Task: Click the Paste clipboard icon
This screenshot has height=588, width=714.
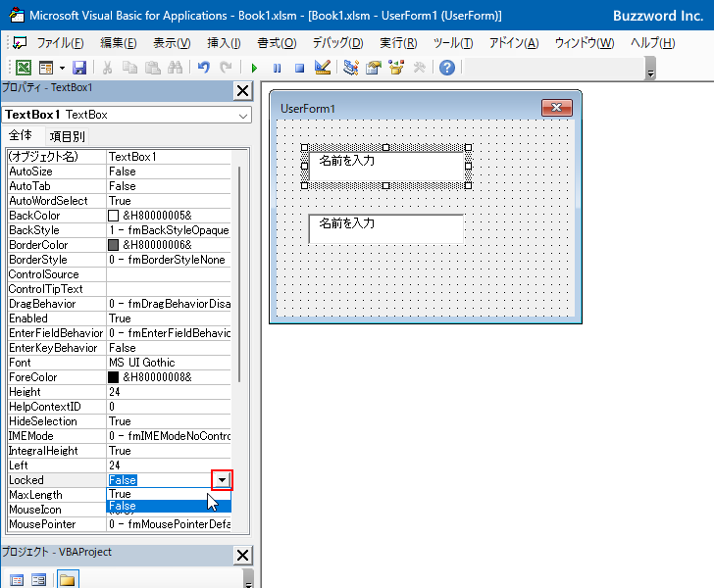Action: [x=153, y=68]
